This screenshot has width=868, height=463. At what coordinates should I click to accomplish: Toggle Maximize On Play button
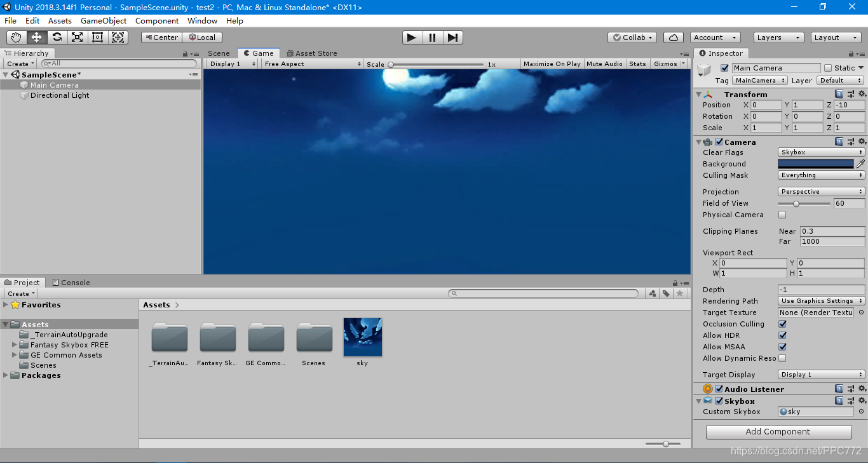[x=552, y=64]
